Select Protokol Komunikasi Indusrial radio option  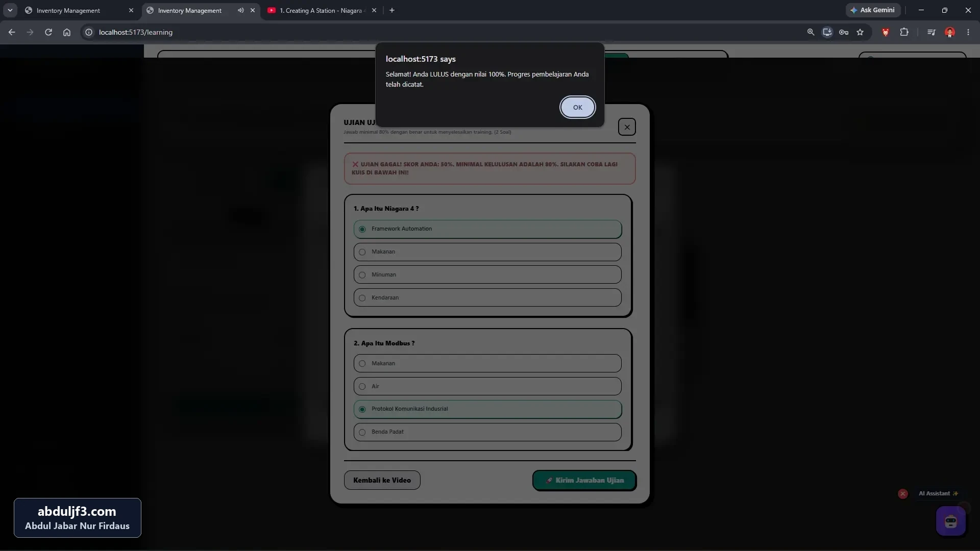click(x=487, y=409)
